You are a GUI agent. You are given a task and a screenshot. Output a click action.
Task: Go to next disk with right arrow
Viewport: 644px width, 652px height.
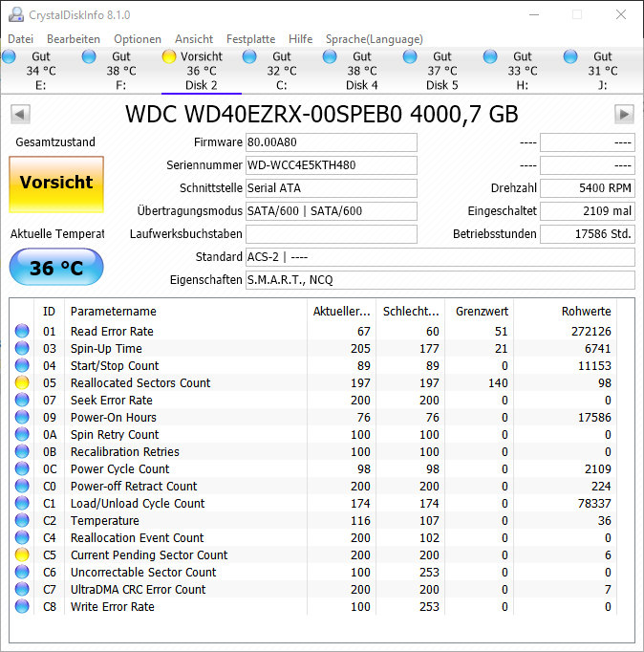pos(624,114)
